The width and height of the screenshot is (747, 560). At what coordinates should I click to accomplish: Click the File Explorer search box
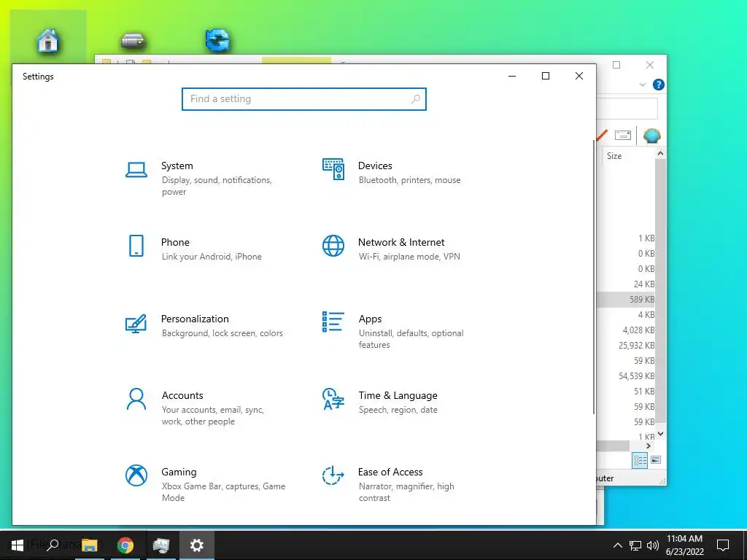627,109
